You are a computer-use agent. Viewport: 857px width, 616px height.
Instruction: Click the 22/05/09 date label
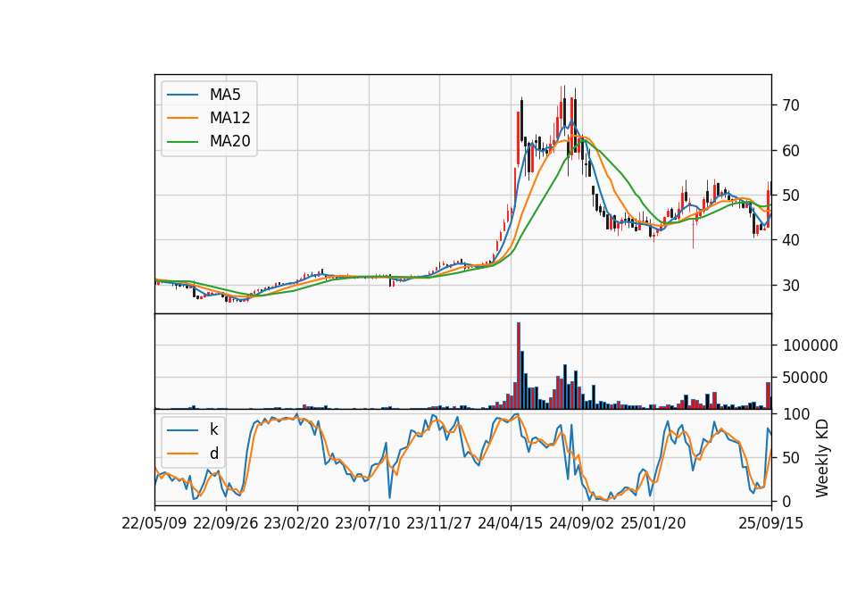[154, 523]
